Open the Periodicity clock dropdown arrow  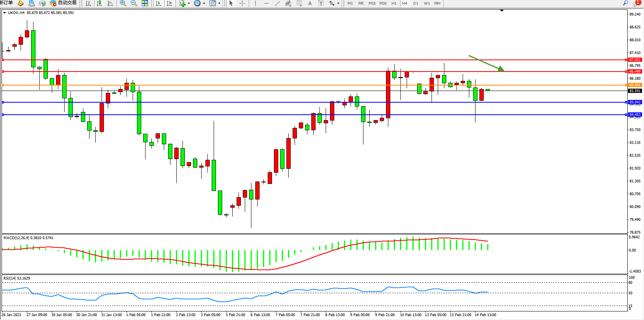point(204,3)
